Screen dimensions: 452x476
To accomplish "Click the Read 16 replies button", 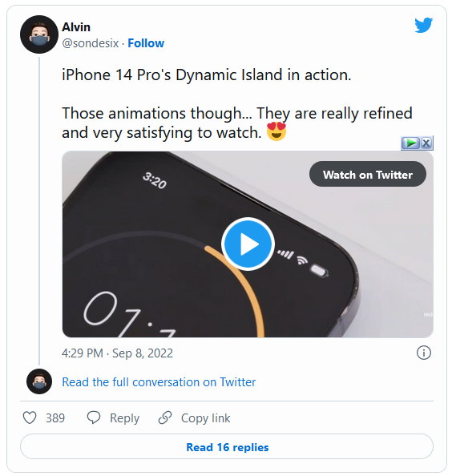I will click(x=227, y=447).
